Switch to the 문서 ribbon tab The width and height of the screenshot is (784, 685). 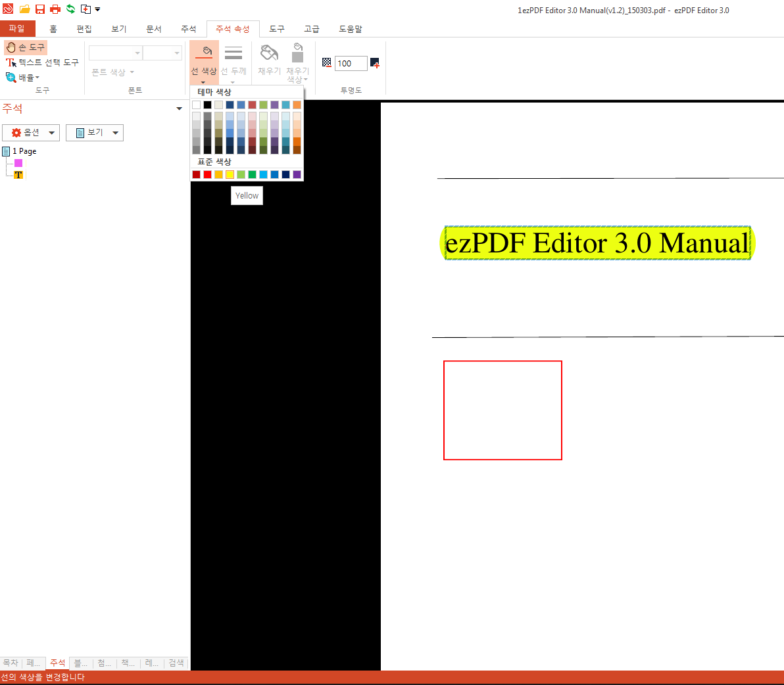153,29
